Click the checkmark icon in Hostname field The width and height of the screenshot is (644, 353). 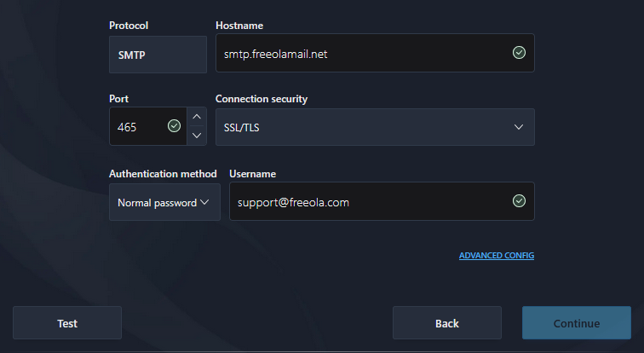519,54
